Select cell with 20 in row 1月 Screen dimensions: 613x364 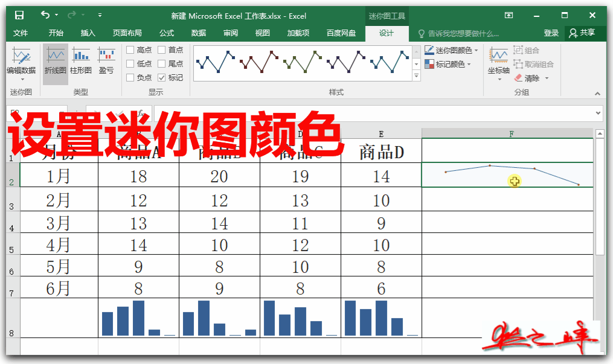point(219,176)
